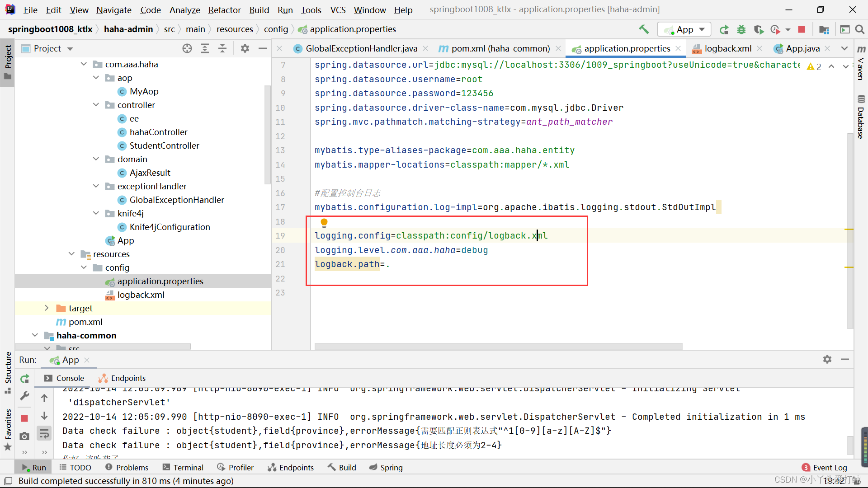Open Run panel settings gear
868x488 pixels.
tap(827, 359)
